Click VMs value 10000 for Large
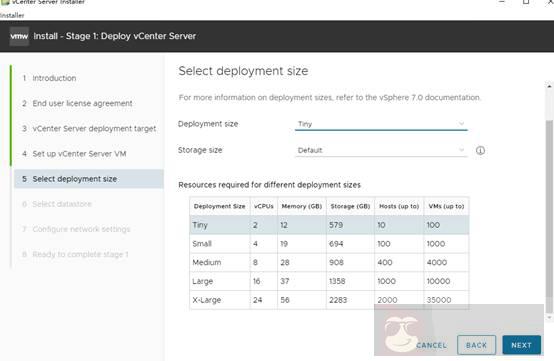The height and width of the screenshot is (361, 554). click(438, 281)
